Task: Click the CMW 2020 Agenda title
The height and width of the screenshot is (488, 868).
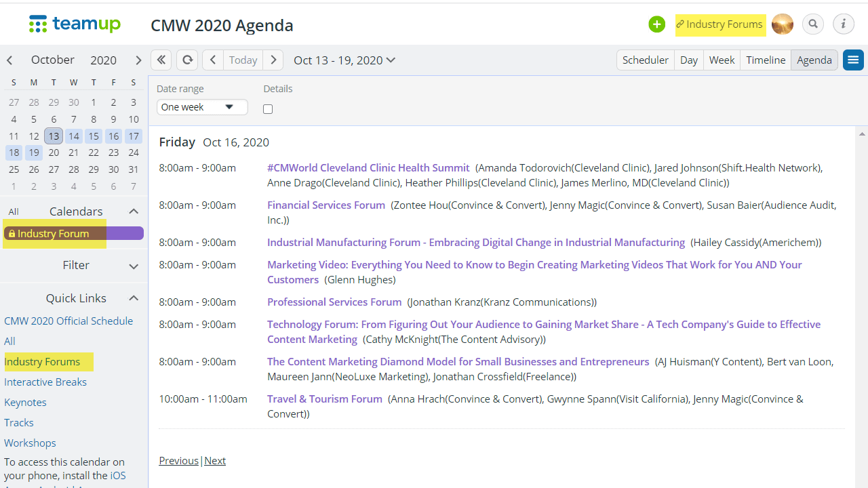Action: point(222,25)
